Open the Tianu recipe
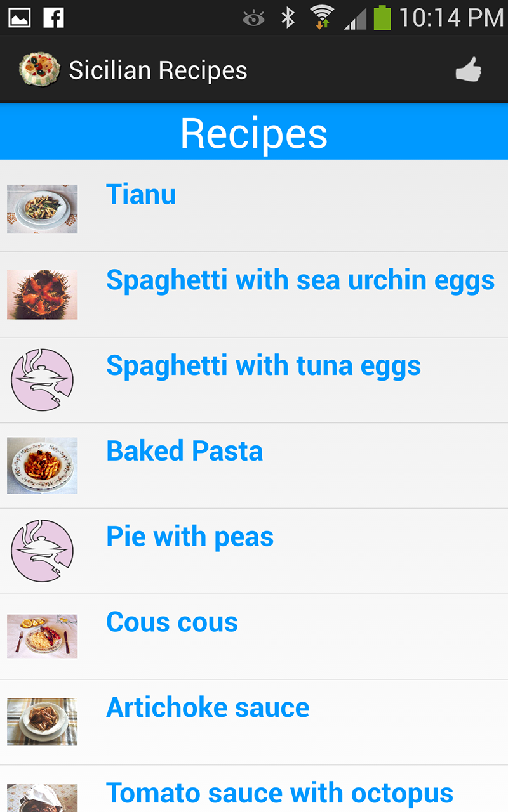Screen dimensions: 508x812 click(x=141, y=194)
